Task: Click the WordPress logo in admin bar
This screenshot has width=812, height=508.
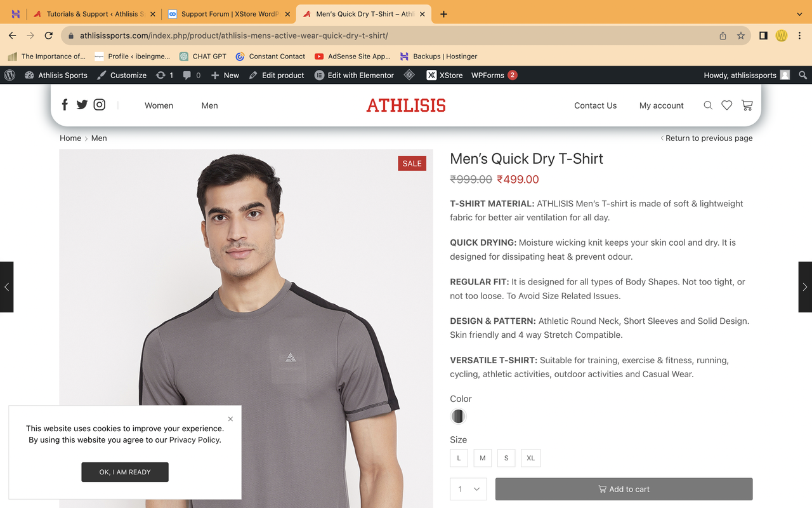Action: (x=10, y=75)
